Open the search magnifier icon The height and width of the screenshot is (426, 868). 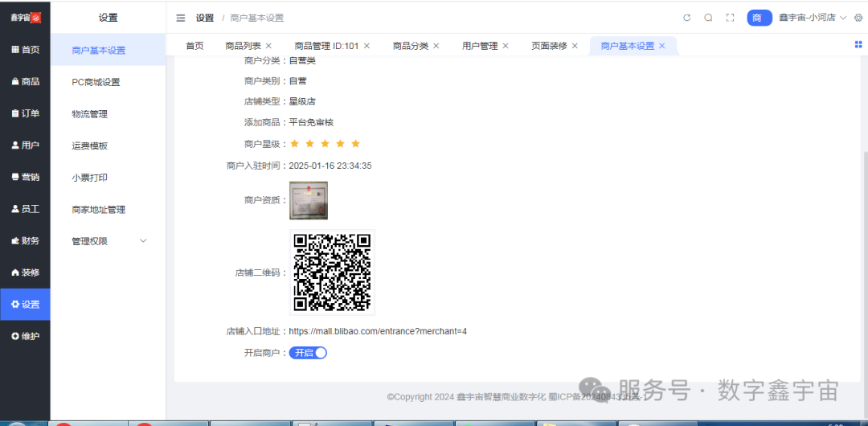(708, 18)
